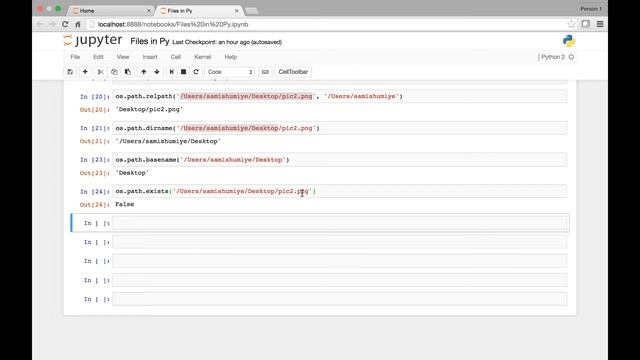The width and height of the screenshot is (640, 360).
Task: Click the CellToolbar button
Action: coord(293,72)
